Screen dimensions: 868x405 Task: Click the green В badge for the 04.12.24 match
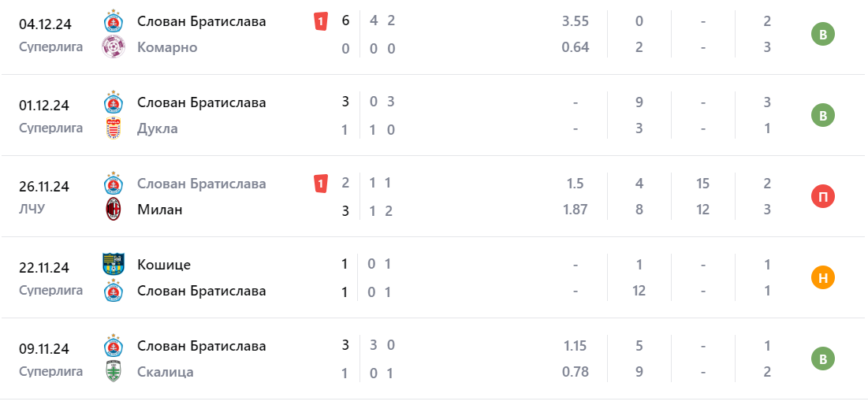(x=822, y=34)
